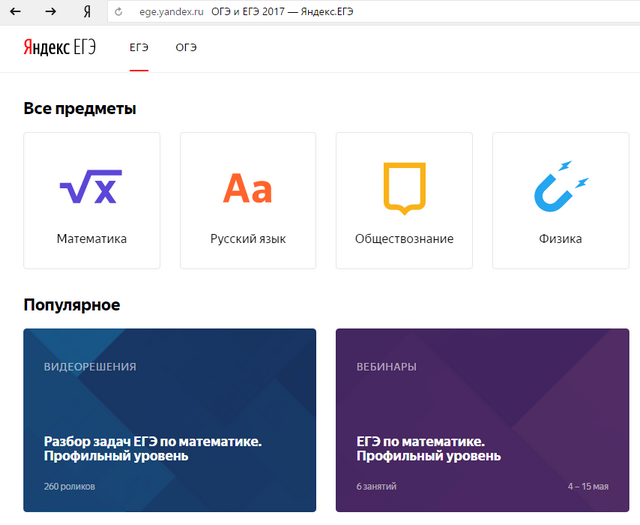Click the ВЕБИНАРЫ label
Image resolution: width=640 pixels, height=525 pixels.
click(386, 367)
